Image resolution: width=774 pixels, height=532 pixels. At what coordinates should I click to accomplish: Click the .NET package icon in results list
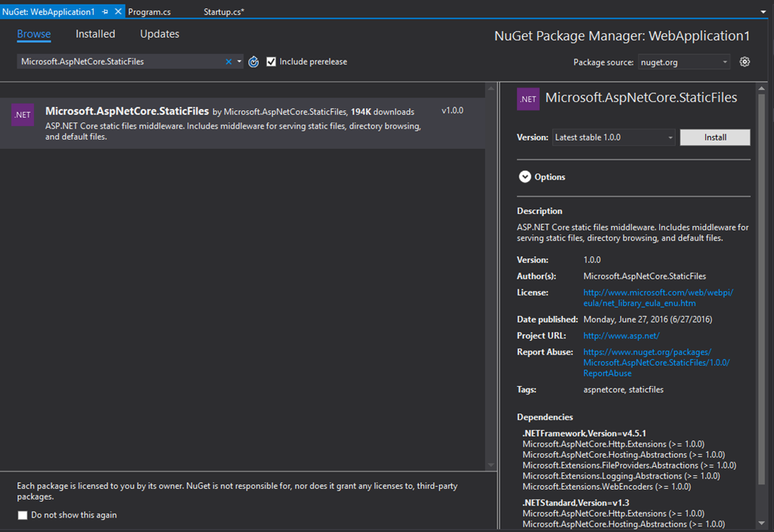[23, 115]
